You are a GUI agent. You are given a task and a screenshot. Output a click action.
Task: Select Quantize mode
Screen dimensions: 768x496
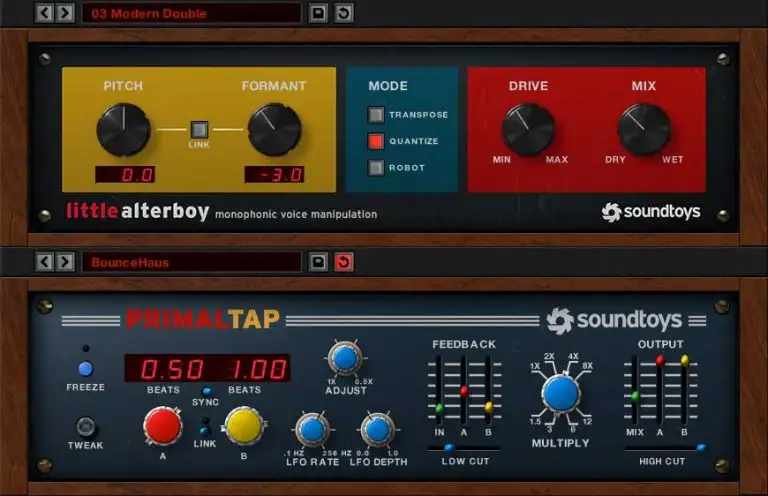[x=376, y=141]
